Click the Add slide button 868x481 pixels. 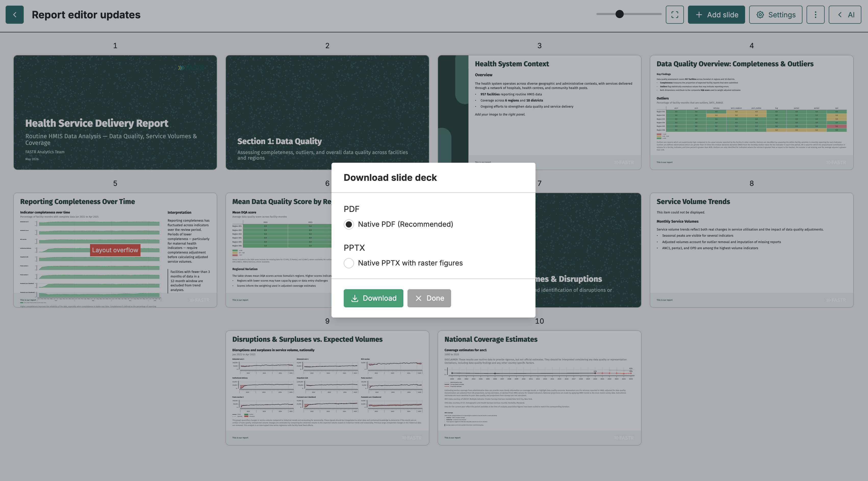tap(716, 15)
